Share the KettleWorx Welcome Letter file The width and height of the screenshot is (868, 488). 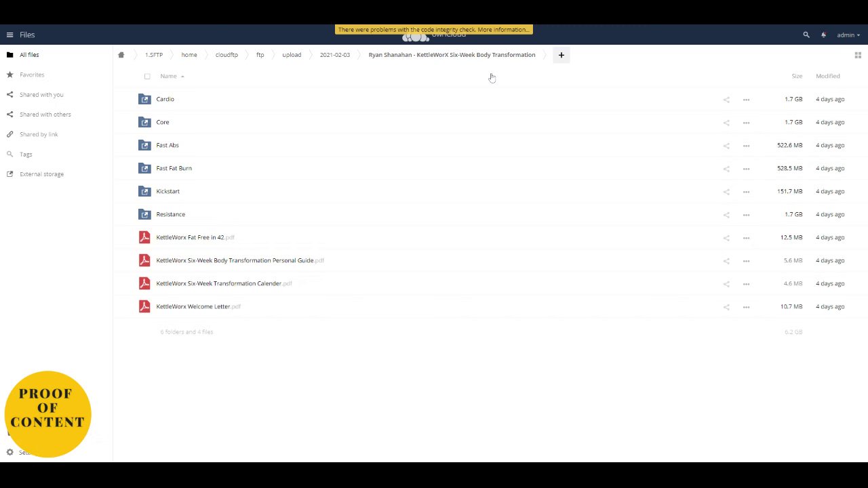[x=726, y=307]
